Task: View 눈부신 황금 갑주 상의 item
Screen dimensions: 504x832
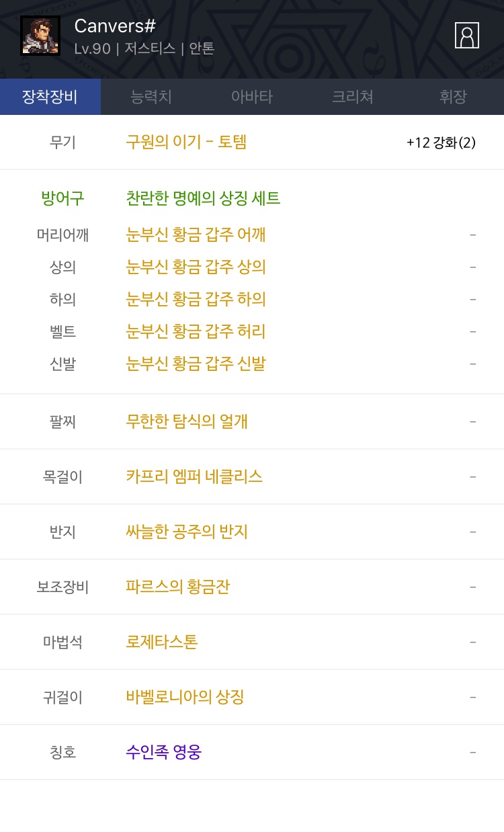Action: (196, 267)
